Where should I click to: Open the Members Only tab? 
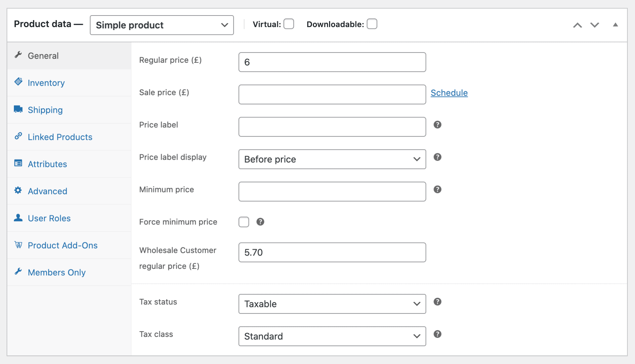point(69,272)
